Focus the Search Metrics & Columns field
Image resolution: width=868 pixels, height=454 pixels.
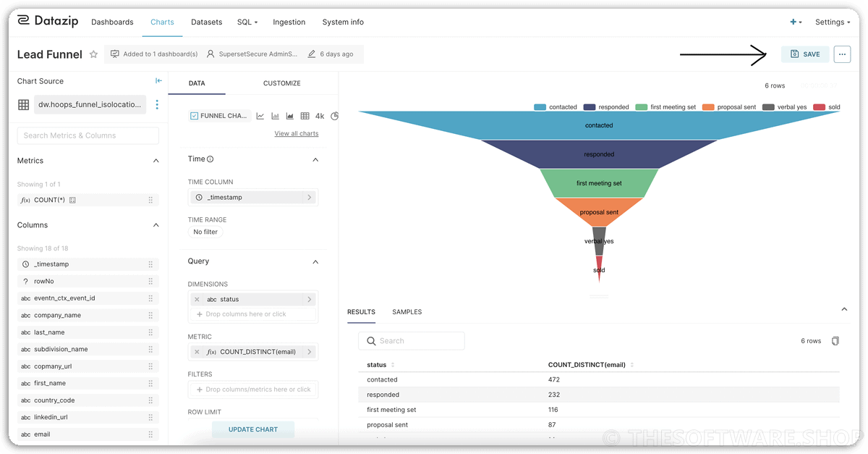click(x=88, y=135)
